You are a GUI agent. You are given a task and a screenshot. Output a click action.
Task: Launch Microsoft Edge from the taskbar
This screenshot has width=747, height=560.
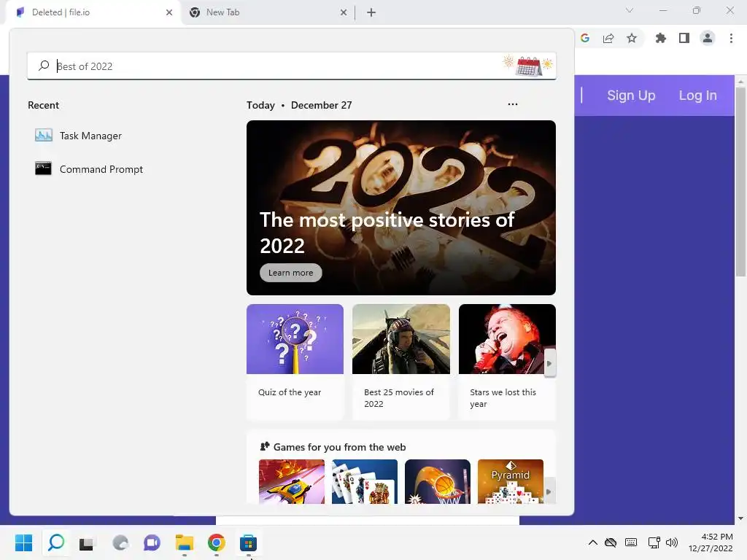(120, 542)
